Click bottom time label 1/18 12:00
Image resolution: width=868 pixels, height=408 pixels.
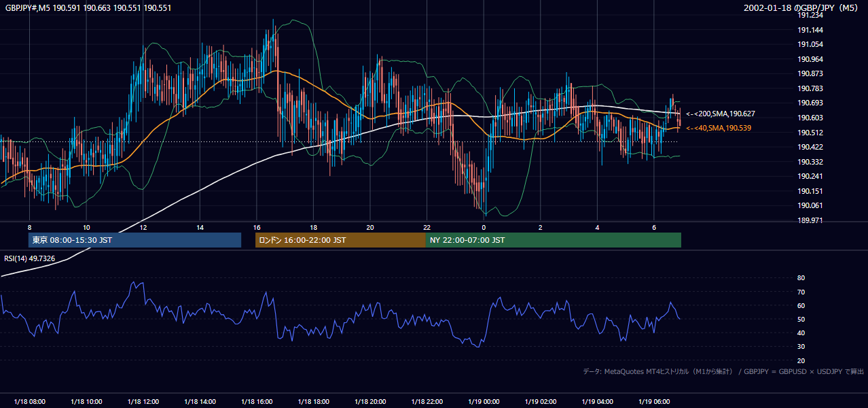pyautogui.click(x=143, y=402)
